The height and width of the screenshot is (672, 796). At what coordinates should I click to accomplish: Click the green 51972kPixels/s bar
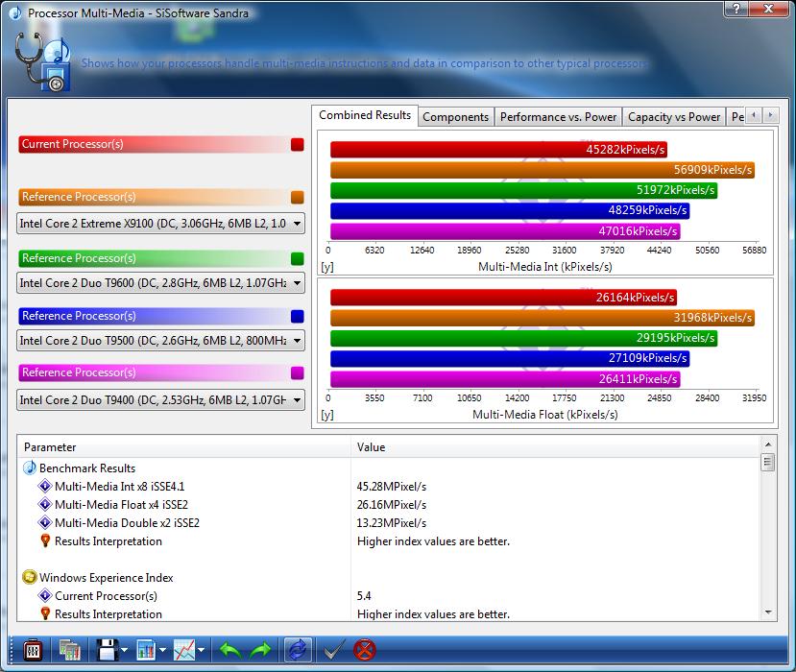[523, 190]
